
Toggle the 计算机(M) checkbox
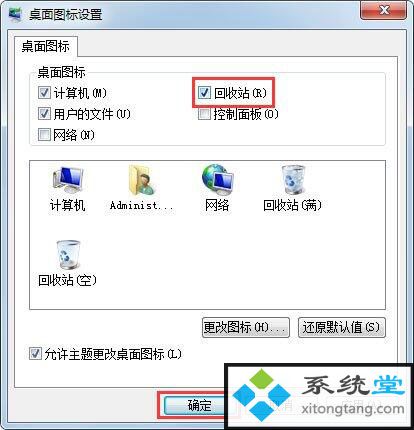(44, 93)
